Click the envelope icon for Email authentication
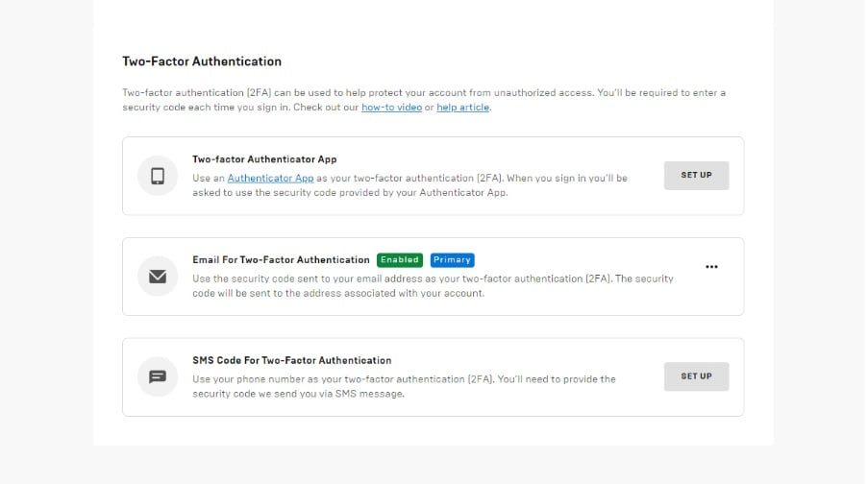This screenshot has width=868, height=484. [x=158, y=276]
